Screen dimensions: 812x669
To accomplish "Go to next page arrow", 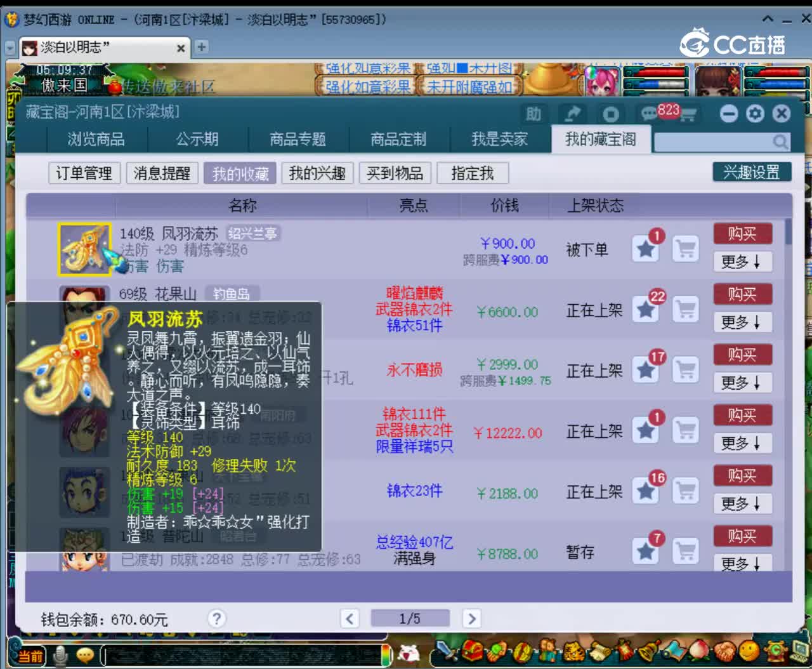I will coord(471,618).
